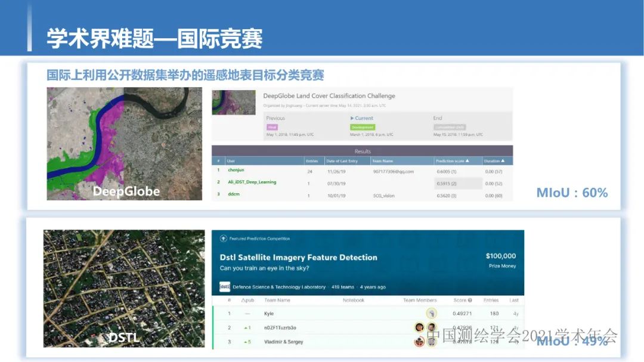Click the featured competition trophy icon
Screen dimensions: 644x362
coord(224,239)
